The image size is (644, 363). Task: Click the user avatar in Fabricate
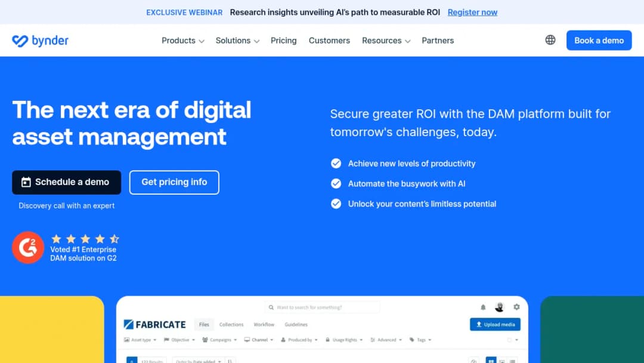500,307
